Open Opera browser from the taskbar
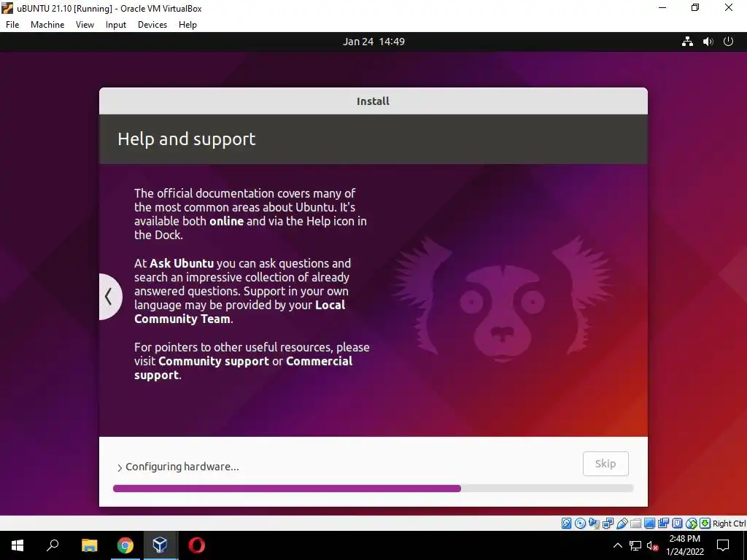The height and width of the screenshot is (560, 747). 196,545
